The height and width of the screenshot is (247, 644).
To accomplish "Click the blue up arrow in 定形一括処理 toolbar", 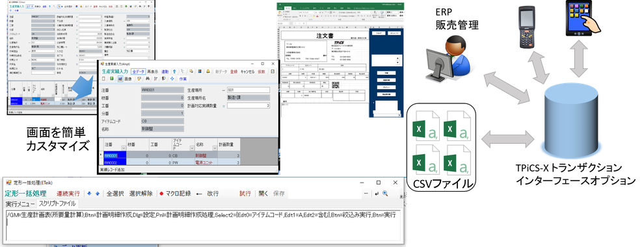I will tap(98, 194).
